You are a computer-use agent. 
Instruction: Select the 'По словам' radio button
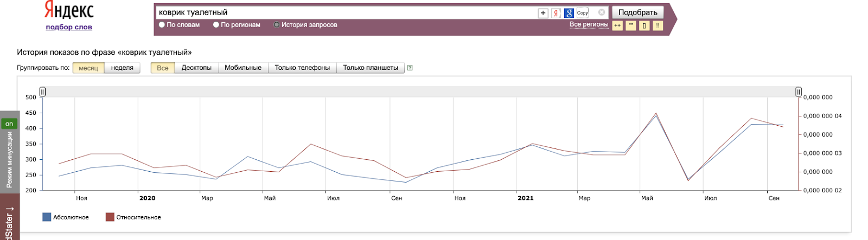(162, 25)
